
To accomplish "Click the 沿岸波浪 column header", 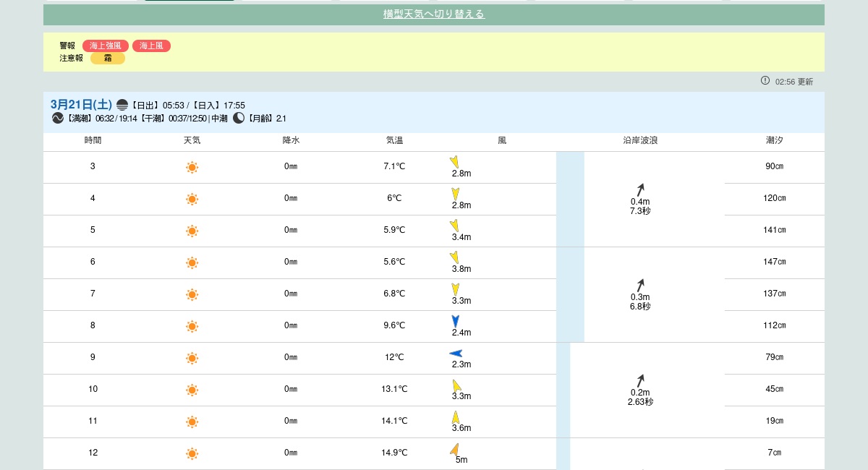I will (x=640, y=140).
